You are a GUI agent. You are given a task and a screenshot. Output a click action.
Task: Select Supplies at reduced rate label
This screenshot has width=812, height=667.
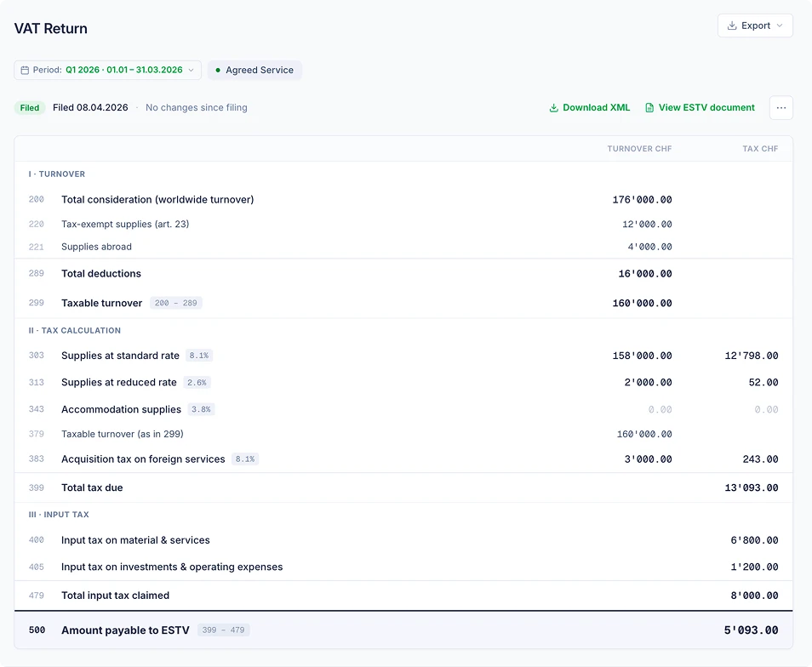[x=118, y=382]
